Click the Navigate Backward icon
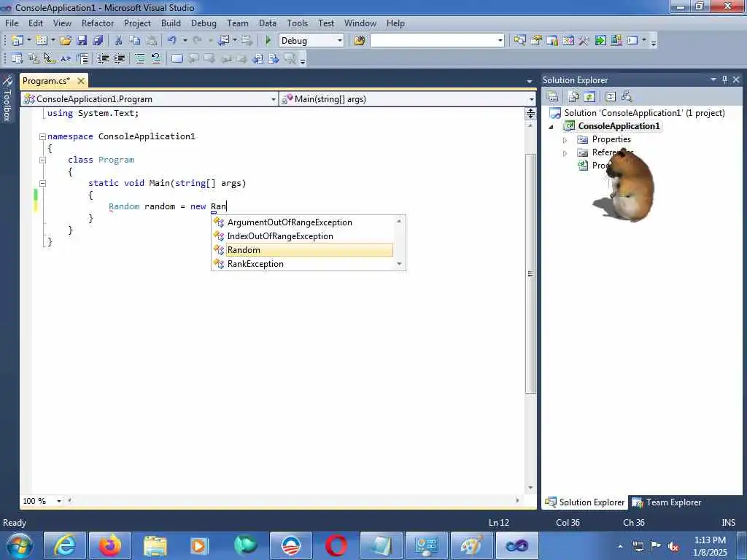Viewport: 747px width, 560px height. [x=224, y=41]
